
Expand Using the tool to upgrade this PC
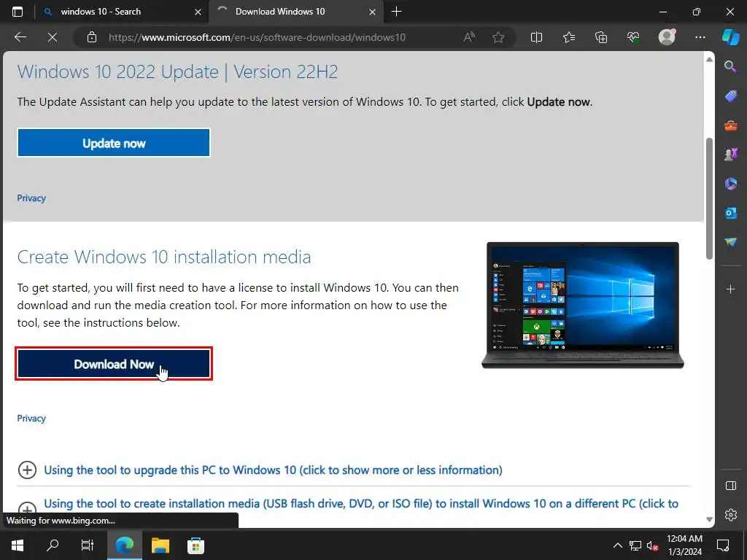pyautogui.click(x=273, y=470)
